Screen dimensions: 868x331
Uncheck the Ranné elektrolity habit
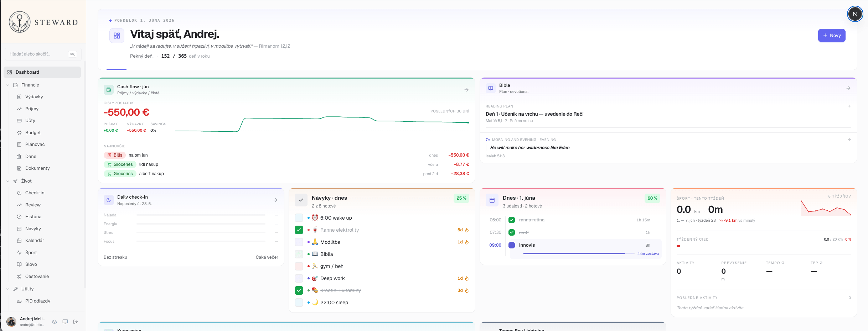pyautogui.click(x=299, y=230)
